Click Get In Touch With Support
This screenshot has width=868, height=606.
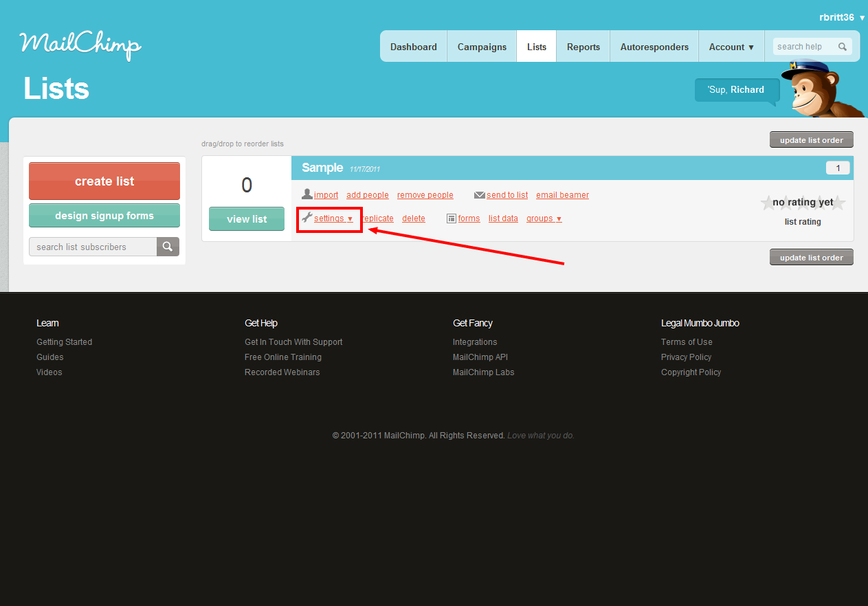click(293, 342)
